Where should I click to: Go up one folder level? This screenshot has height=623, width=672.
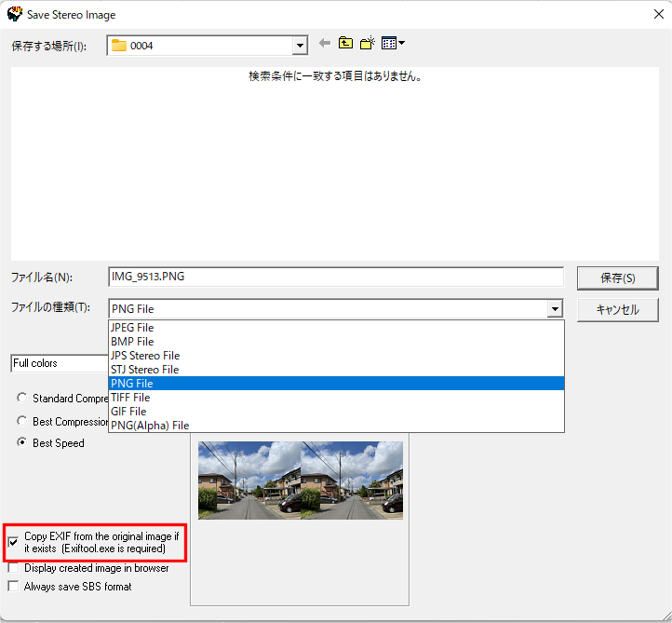point(345,44)
